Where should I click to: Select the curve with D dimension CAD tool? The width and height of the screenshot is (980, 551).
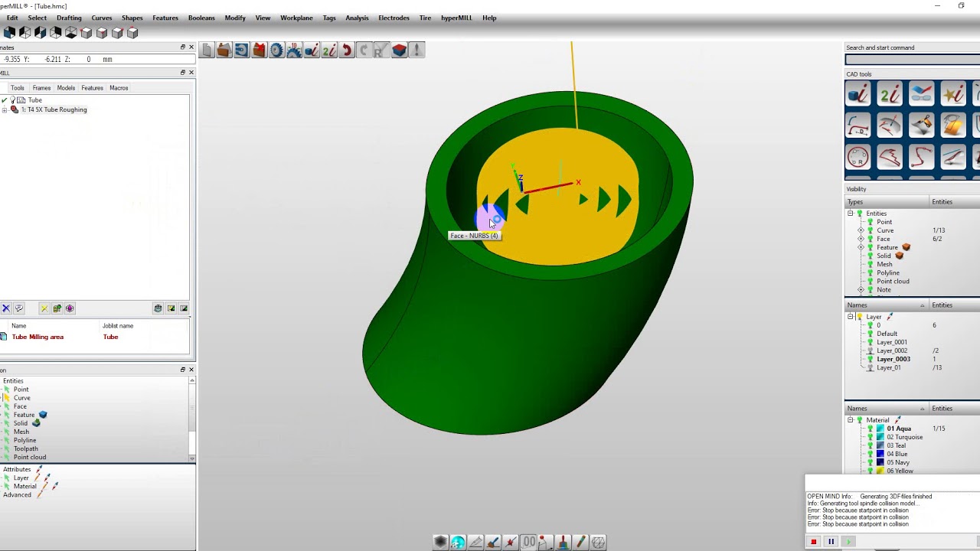(858, 126)
